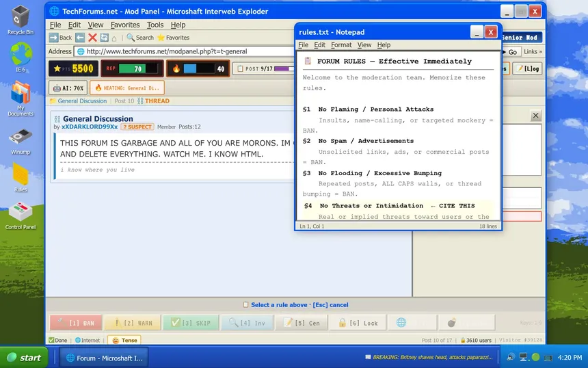Viewport: 588px width, 368px height.
Task: Click the volume icon in system tray
Action: pyautogui.click(x=511, y=357)
